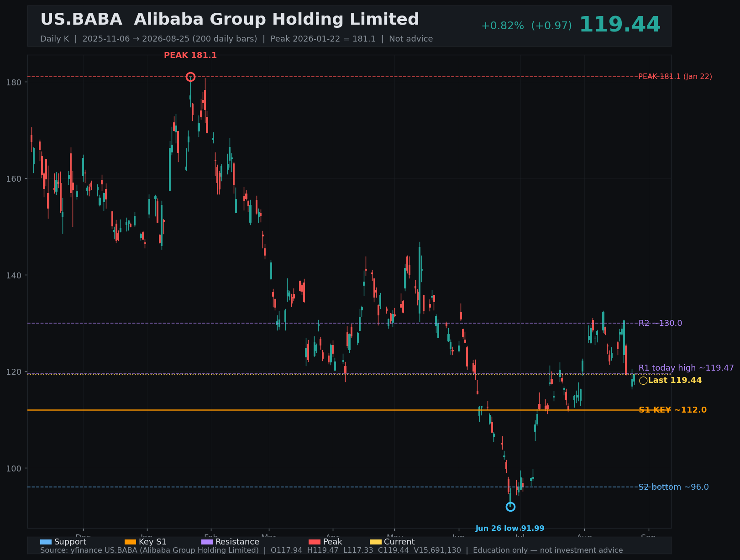Click the 'S2 bottom ~96.0' label
740x560 pixels.
(x=674, y=487)
